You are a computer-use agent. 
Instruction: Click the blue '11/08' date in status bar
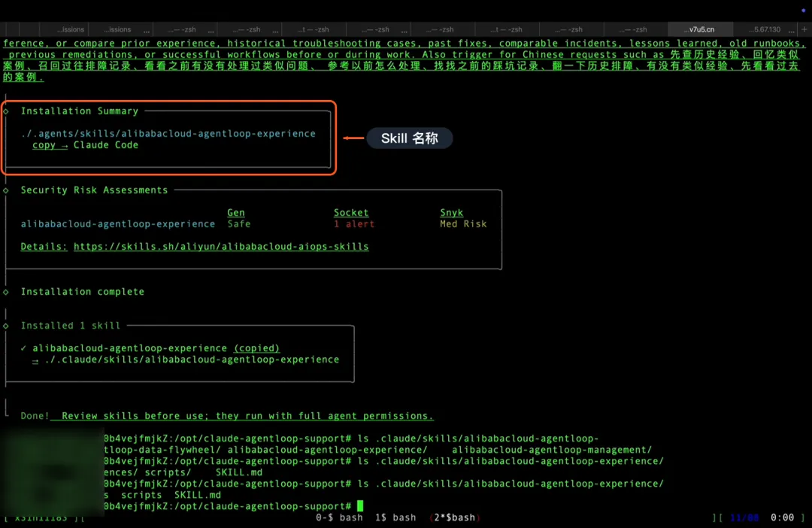pos(744,517)
